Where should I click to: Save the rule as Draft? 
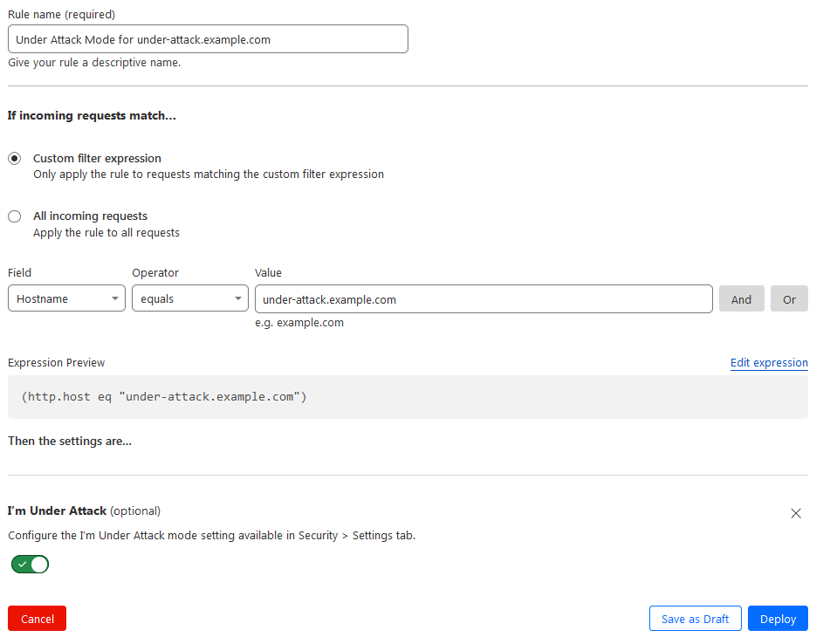(x=695, y=619)
